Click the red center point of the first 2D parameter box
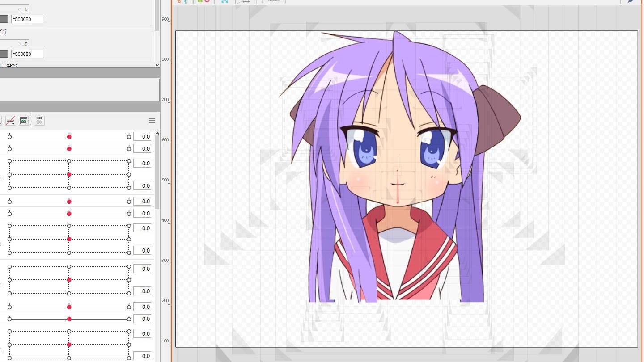This screenshot has height=362, width=644. 69,174
